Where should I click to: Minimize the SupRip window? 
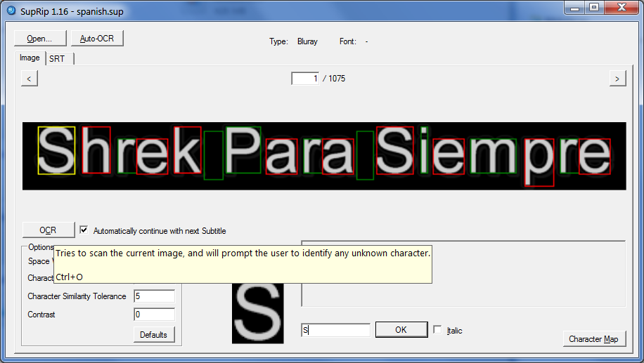[x=575, y=8]
